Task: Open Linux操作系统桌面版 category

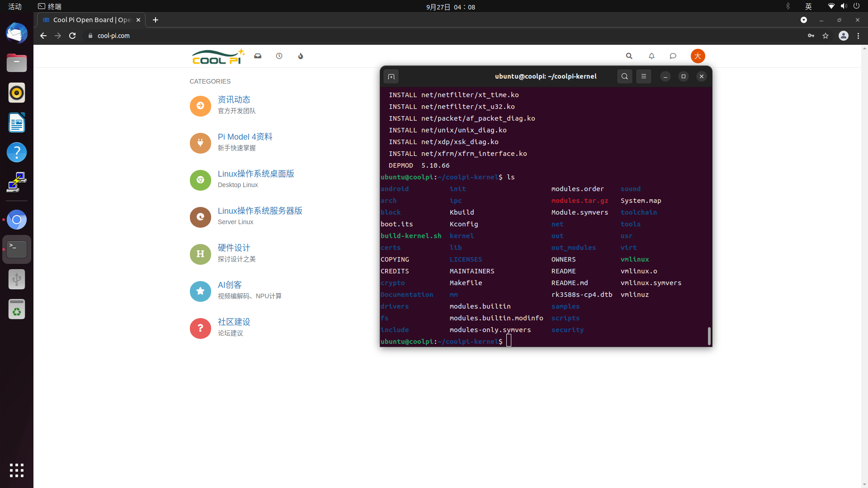Action: 256,174
